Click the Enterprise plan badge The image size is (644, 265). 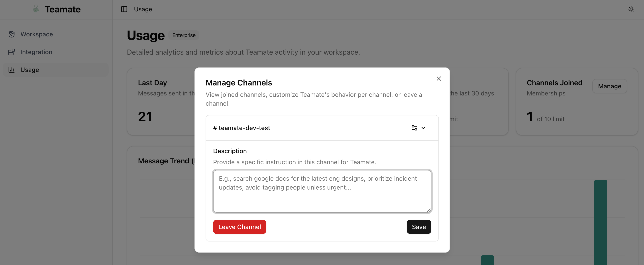184,35
